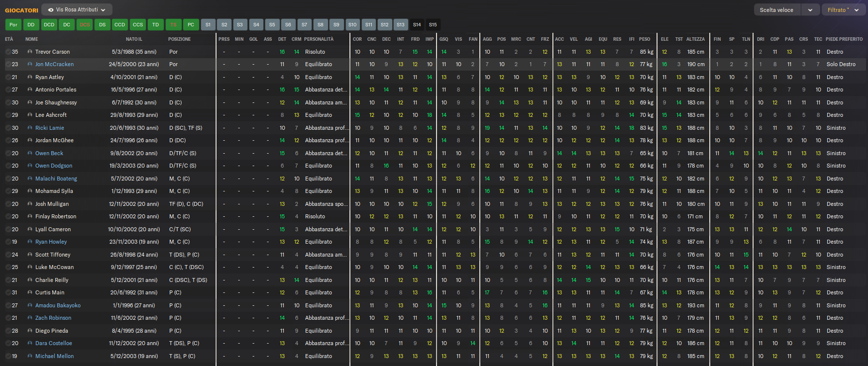This screenshot has width=868, height=366.
Task: Open the Vis Rosa Attributi view dropdown
Action: [x=77, y=10]
